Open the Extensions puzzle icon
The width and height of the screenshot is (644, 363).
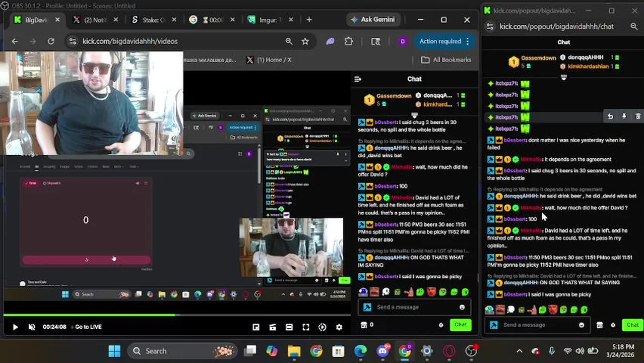349,41
